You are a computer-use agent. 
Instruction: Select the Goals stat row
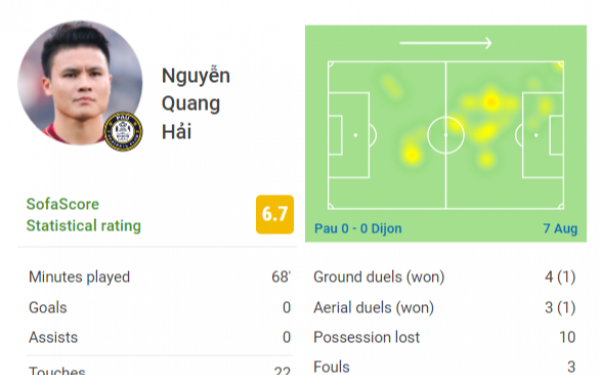click(160, 307)
